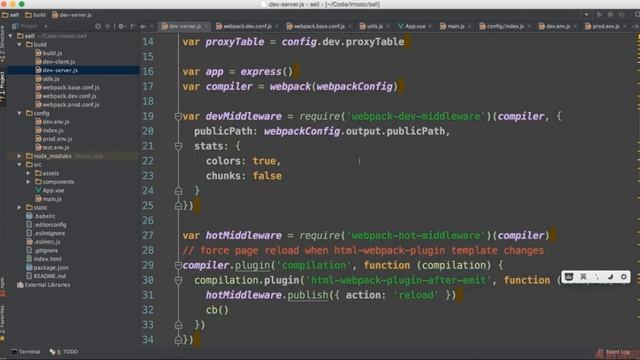Select .eslintrc.js file in project tree
640x360 pixels.
pyautogui.click(x=43, y=242)
